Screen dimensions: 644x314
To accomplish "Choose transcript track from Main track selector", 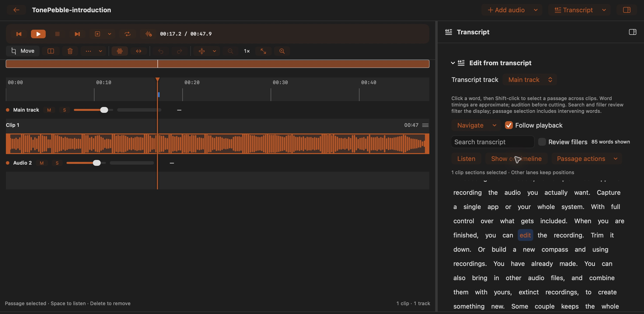I will 530,80.
